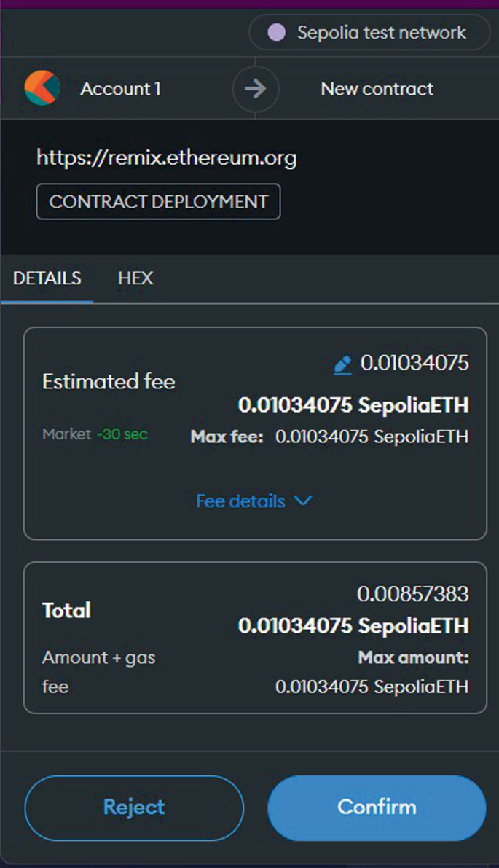Click the Fee details chevron arrow
This screenshot has width=499, height=868.
pyautogui.click(x=302, y=501)
